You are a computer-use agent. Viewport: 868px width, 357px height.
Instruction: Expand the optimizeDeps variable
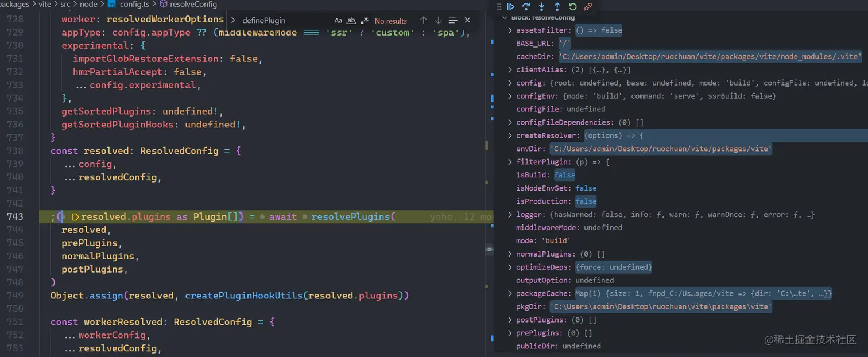[x=510, y=267]
